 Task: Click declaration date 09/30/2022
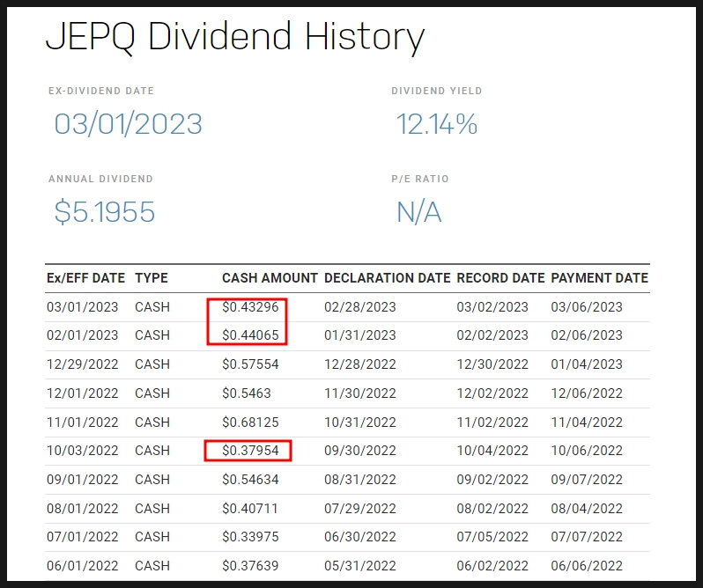360,451
